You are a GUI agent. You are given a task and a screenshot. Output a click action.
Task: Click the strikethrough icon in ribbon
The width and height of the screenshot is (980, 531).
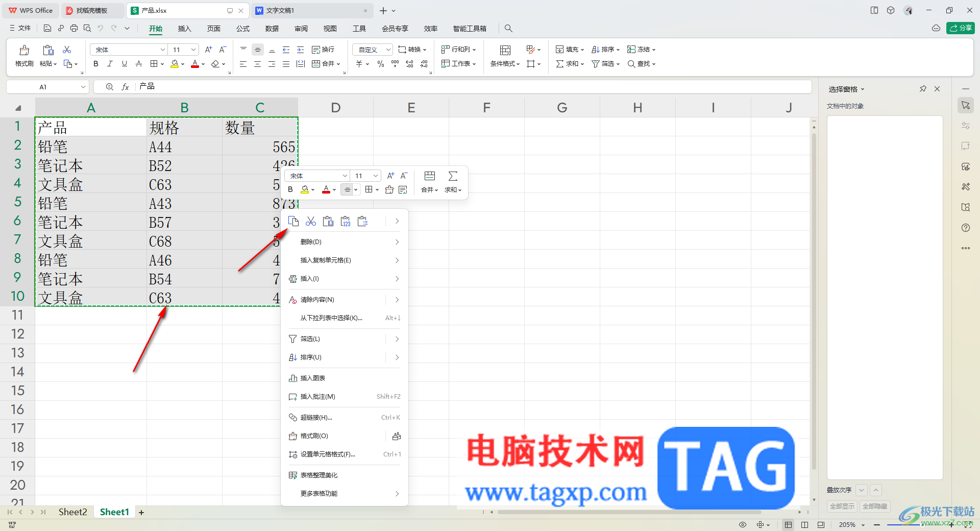[x=139, y=64]
